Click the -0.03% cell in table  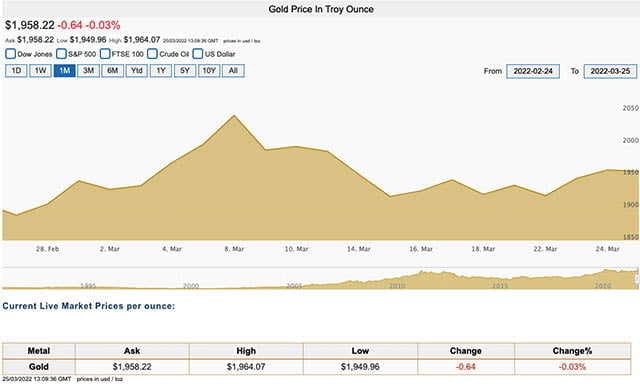coord(572,367)
